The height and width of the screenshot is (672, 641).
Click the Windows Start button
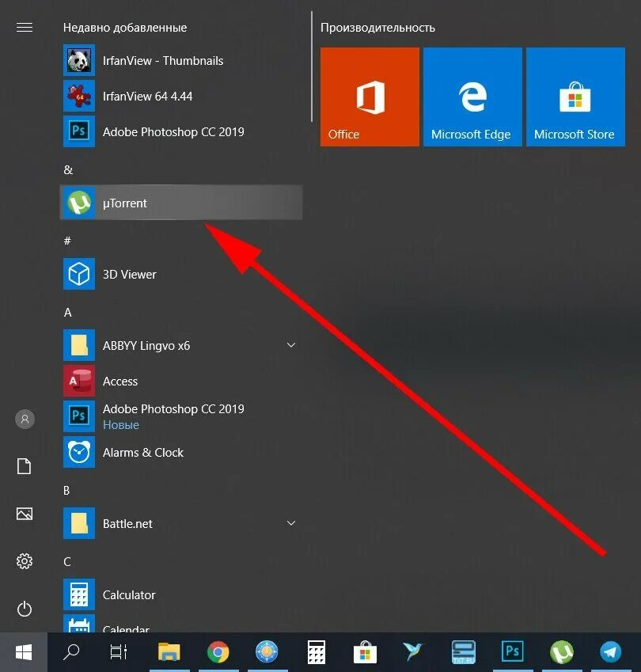click(x=24, y=652)
